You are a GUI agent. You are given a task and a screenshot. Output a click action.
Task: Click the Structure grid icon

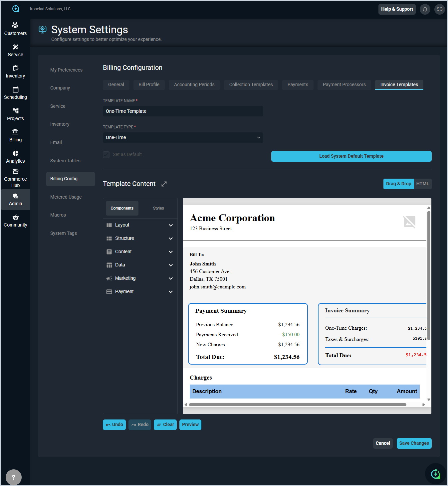pos(109,239)
